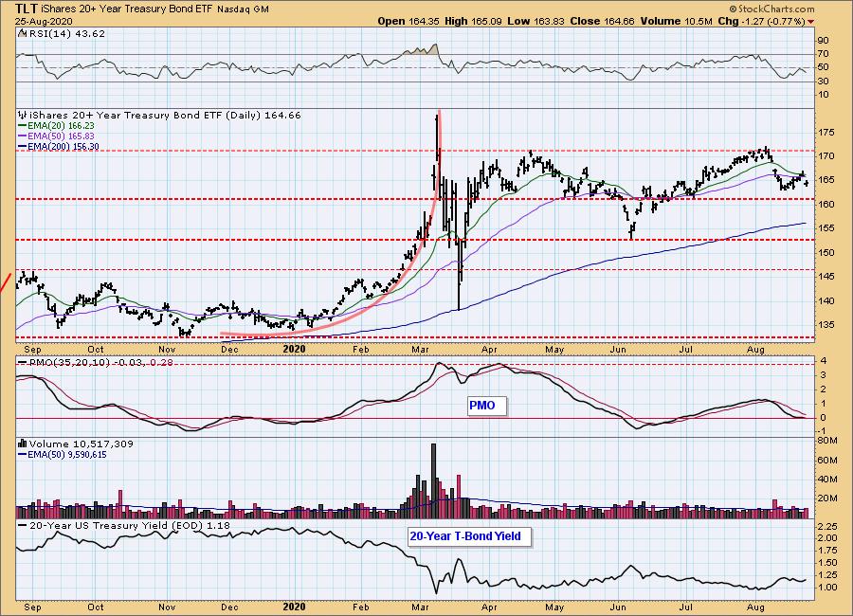
Task: Click the EMA(50) 165.83 legend entry
Action: click(x=56, y=136)
